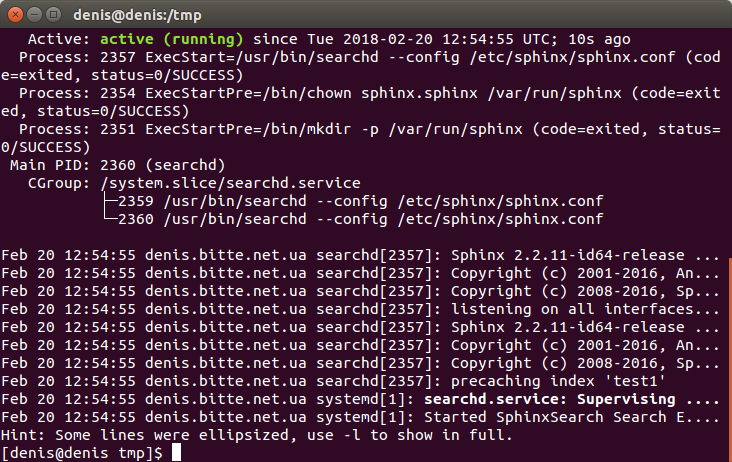Click the denis@denis:/tmp window title
The image size is (732, 462).
click(137, 15)
